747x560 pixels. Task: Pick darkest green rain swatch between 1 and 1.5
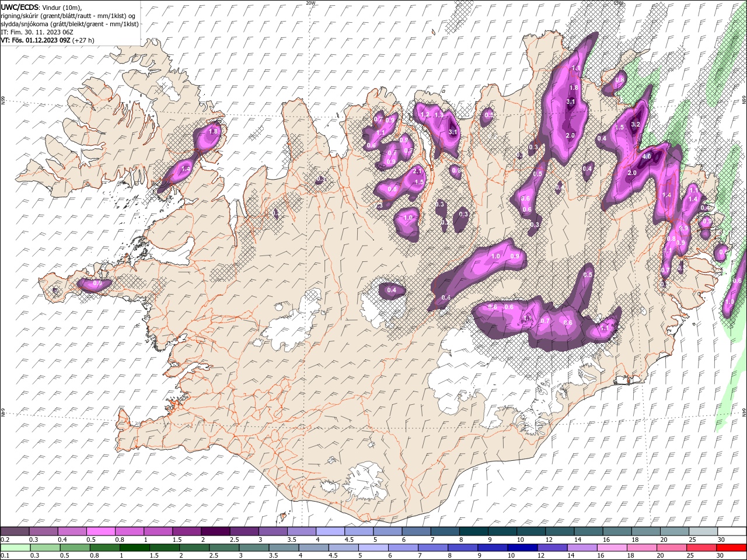point(134,547)
